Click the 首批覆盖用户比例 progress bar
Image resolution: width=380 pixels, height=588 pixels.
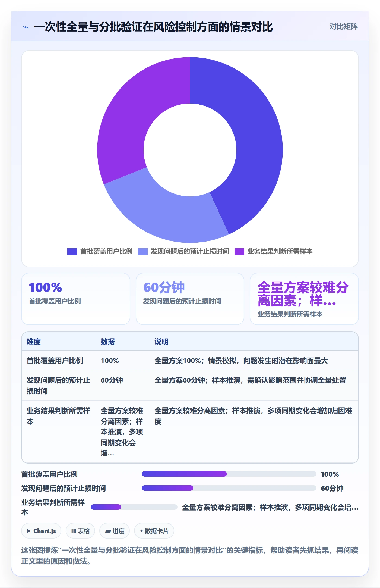point(229,474)
